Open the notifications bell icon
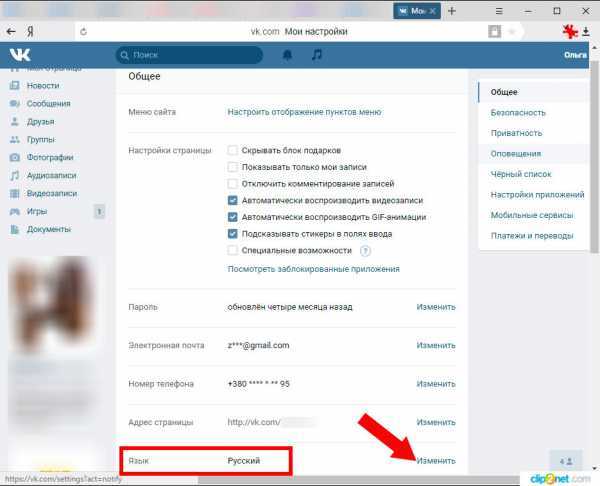Image resolution: width=600 pixels, height=486 pixels. click(x=287, y=55)
